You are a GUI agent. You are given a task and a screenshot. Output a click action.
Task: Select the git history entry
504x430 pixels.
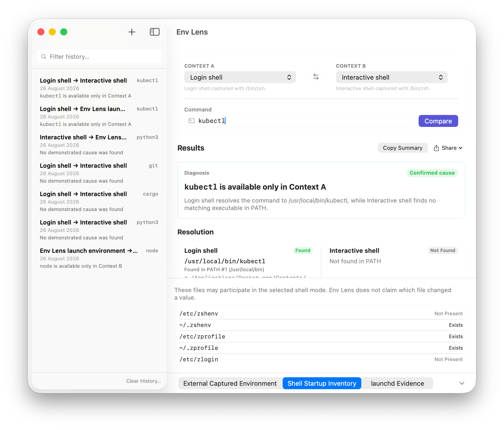click(99, 173)
